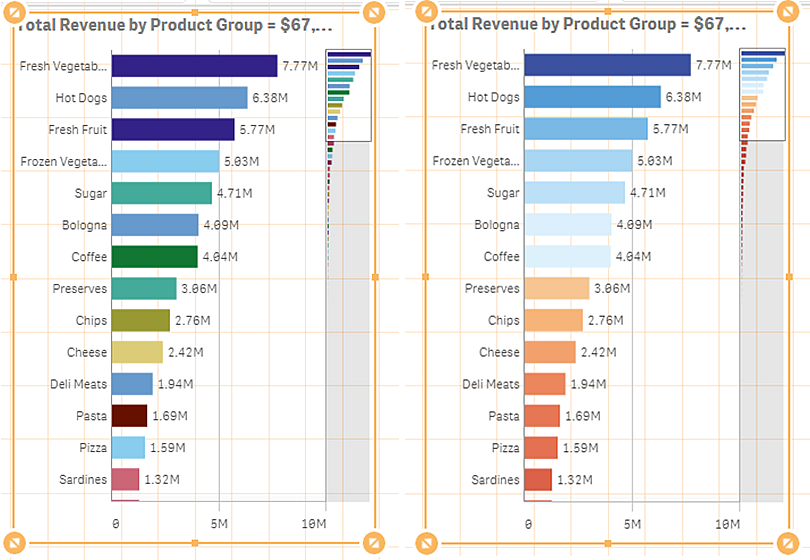The height and width of the screenshot is (560, 810).
Task: Click bottom-left corner resize handle of left chart
Action: pos(14,543)
